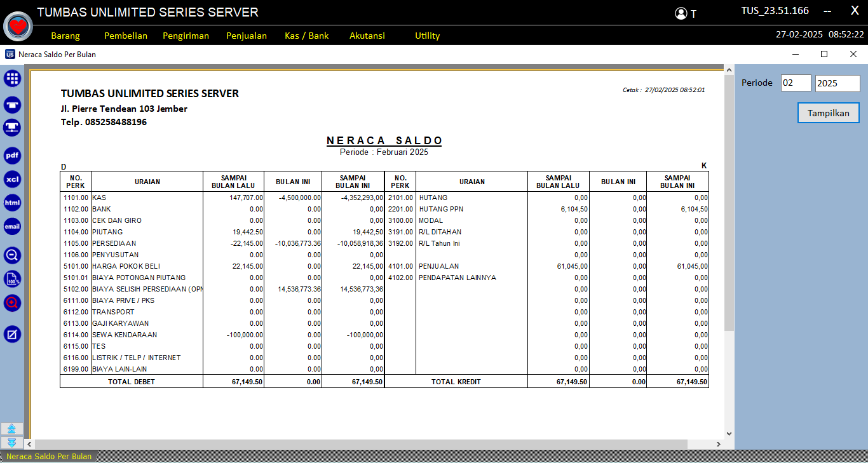Click the account number 1102.00
The width and height of the screenshot is (868, 463).
76,209
